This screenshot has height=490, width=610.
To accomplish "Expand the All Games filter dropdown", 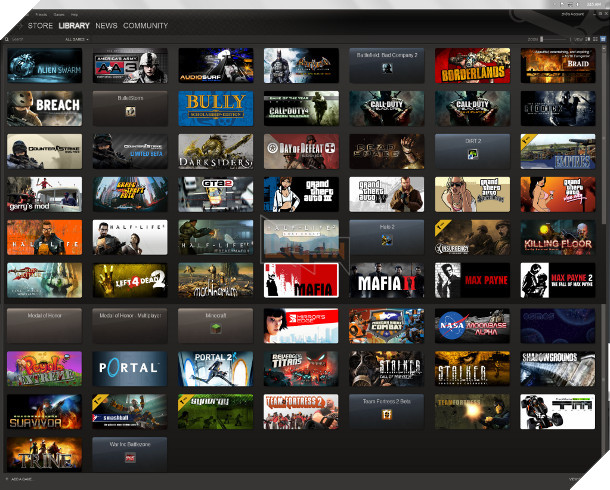I will pos(76,39).
